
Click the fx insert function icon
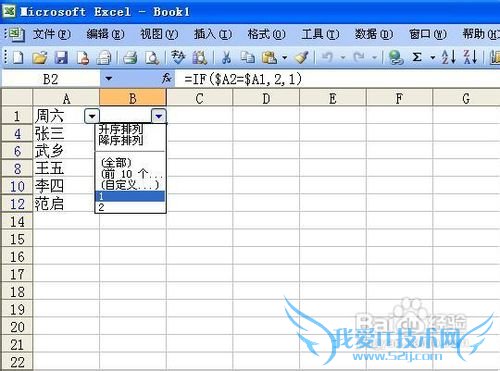tap(166, 79)
